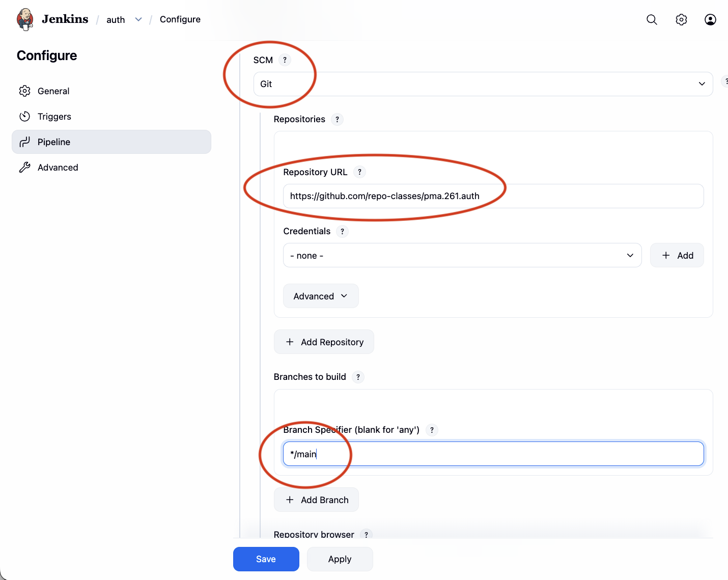Click the Add Repository button
728x580 pixels.
tap(324, 342)
